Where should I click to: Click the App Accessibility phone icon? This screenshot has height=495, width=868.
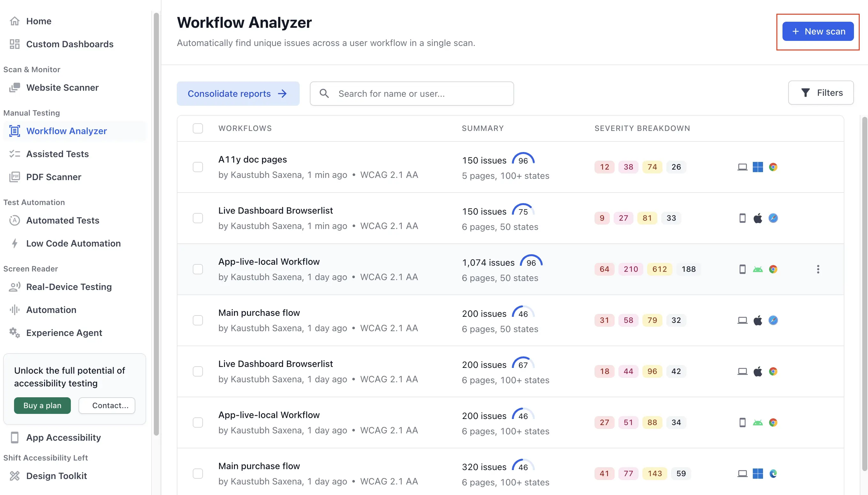15,438
